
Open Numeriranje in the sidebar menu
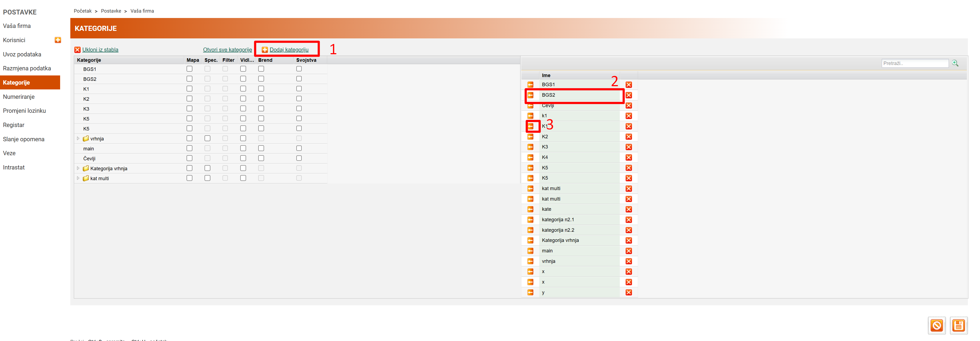click(x=19, y=97)
